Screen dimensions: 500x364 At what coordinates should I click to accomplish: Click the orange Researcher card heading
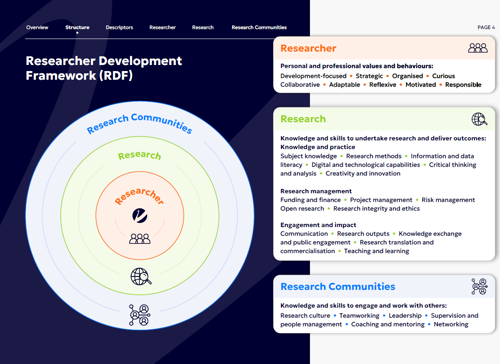tap(308, 48)
